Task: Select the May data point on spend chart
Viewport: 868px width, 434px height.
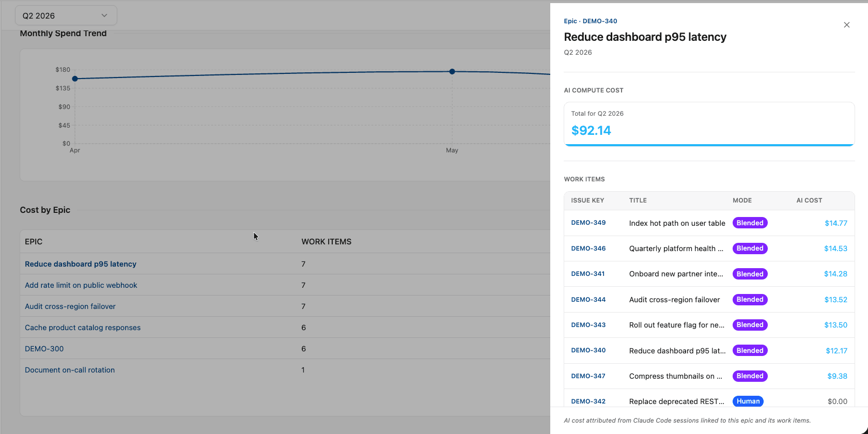Action: coord(452,71)
